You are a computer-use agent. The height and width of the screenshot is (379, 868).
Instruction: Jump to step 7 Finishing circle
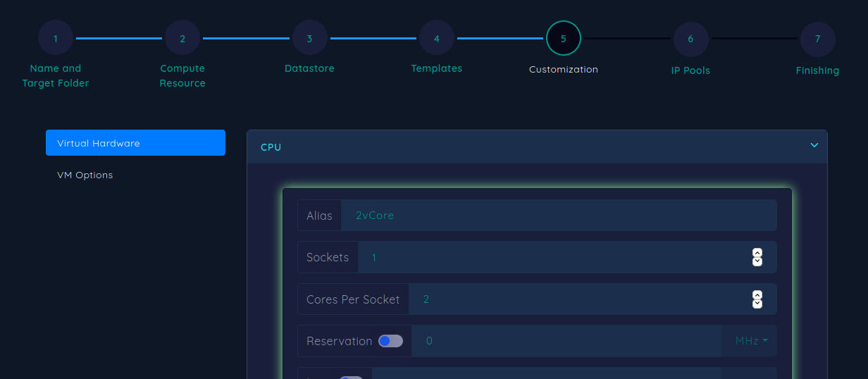tap(817, 39)
